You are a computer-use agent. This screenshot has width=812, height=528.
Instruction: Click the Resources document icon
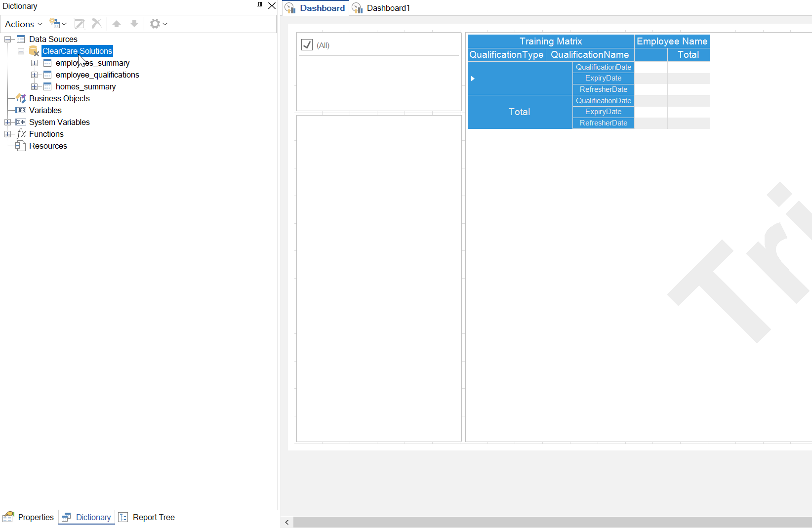point(21,145)
